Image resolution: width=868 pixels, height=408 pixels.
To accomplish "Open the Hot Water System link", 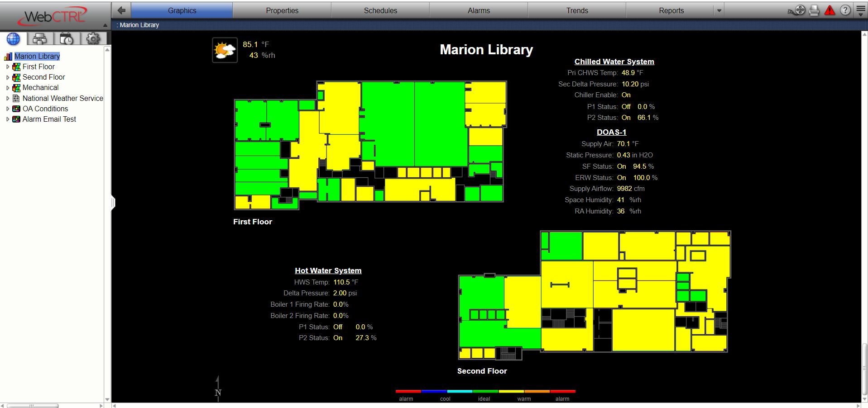I will tap(328, 270).
